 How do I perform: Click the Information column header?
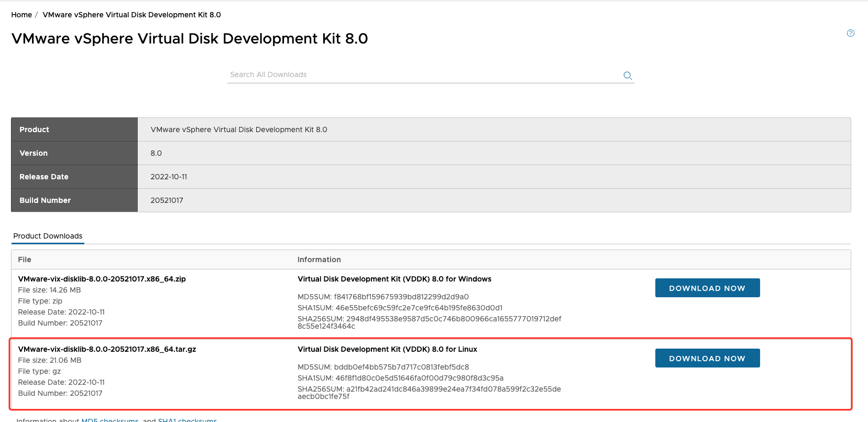pos(319,259)
